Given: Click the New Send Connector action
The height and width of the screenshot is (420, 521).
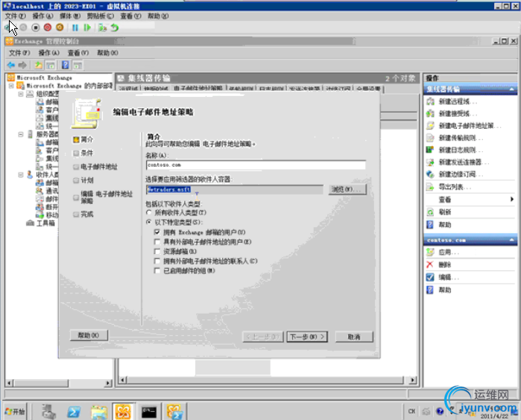Looking at the screenshot, I should coord(458,162).
